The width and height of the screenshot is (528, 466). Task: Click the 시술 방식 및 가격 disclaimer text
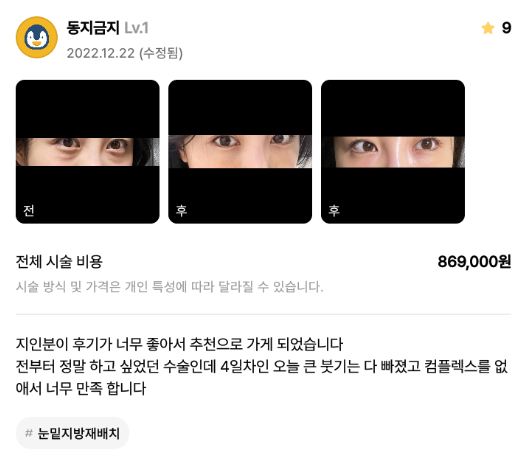(x=169, y=287)
